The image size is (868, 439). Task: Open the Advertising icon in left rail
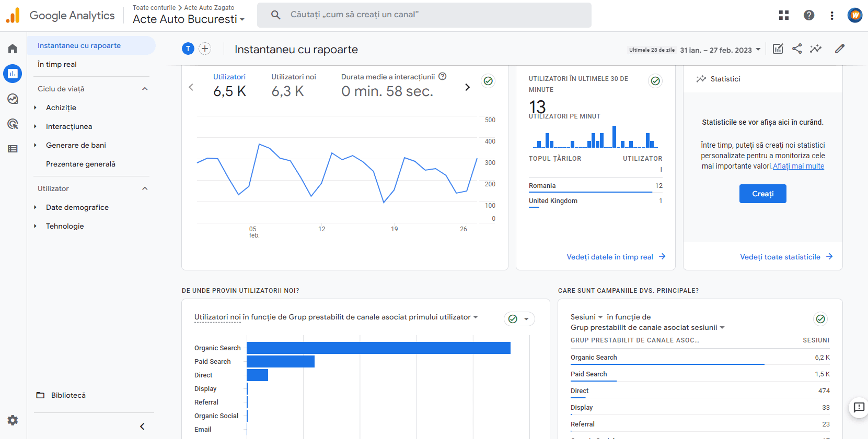pos(13,124)
